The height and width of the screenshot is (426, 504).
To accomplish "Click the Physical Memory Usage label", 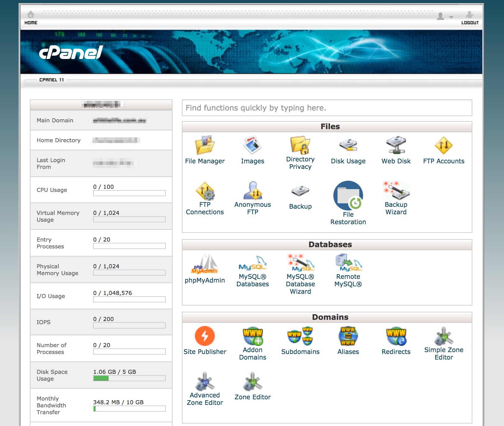I will click(x=57, y=270).
